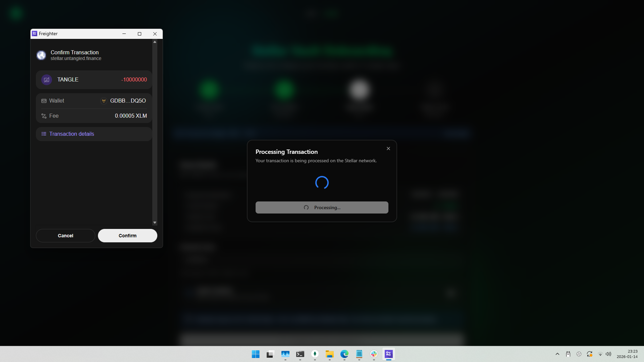Image resolution: width=644 pixels, height=362 pixels.
Task: Click the Processing progress spinner
Action: pos(322,183)
